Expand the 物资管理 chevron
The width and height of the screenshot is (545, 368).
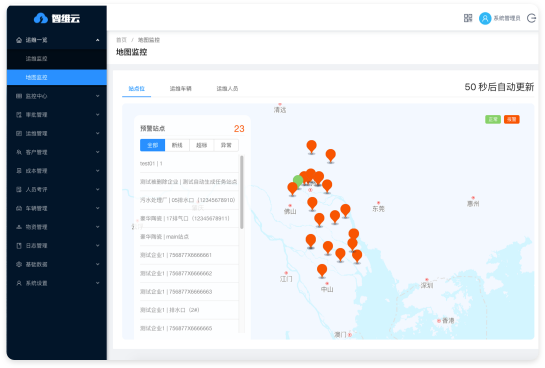[98, 227]
